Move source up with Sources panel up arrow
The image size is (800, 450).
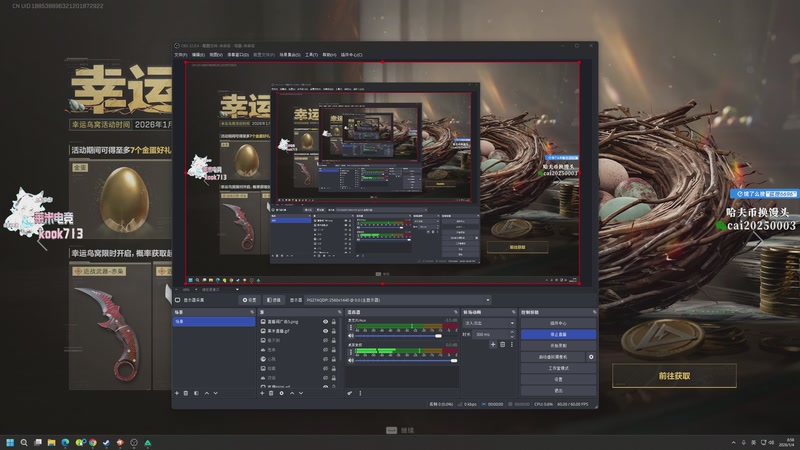click(x=292, y=393)
